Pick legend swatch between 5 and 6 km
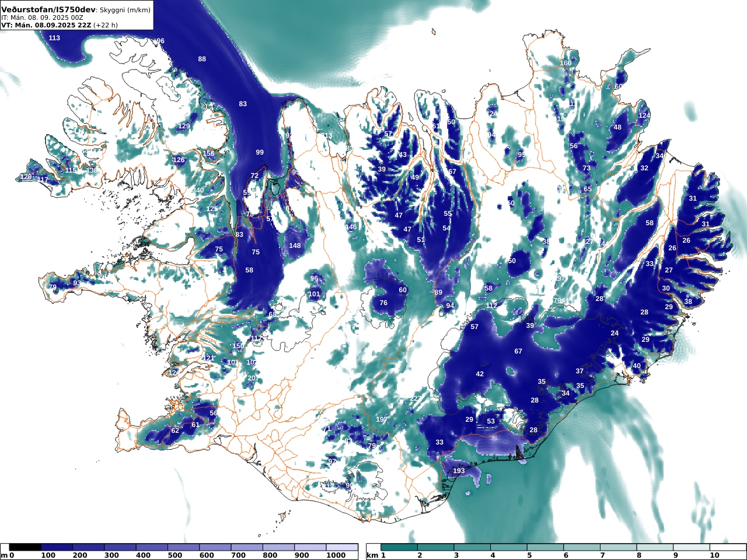Image resolution: width=747 pixels, height=560 pixels. (x=545, y=547)
